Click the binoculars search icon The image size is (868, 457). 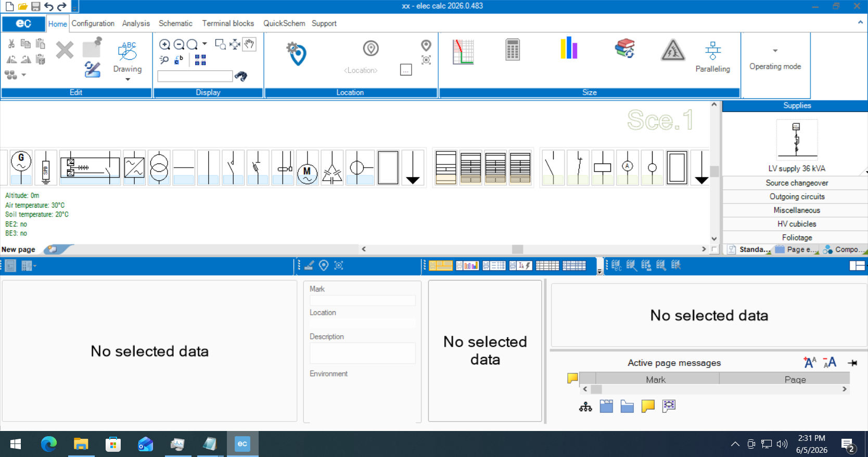(x=240, y=76)
